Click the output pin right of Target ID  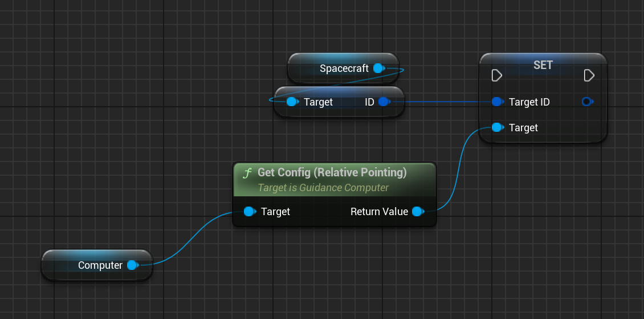pyautogui.click(x=586, y=102)
